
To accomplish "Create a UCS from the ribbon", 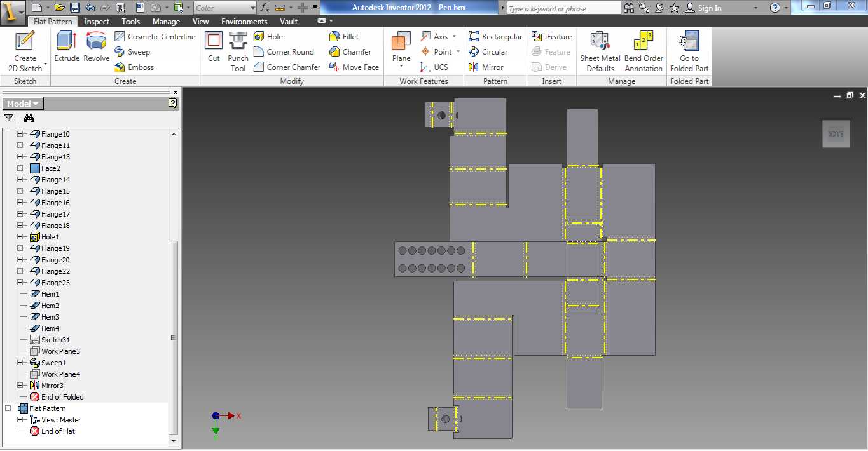I will tap(434, 67).
